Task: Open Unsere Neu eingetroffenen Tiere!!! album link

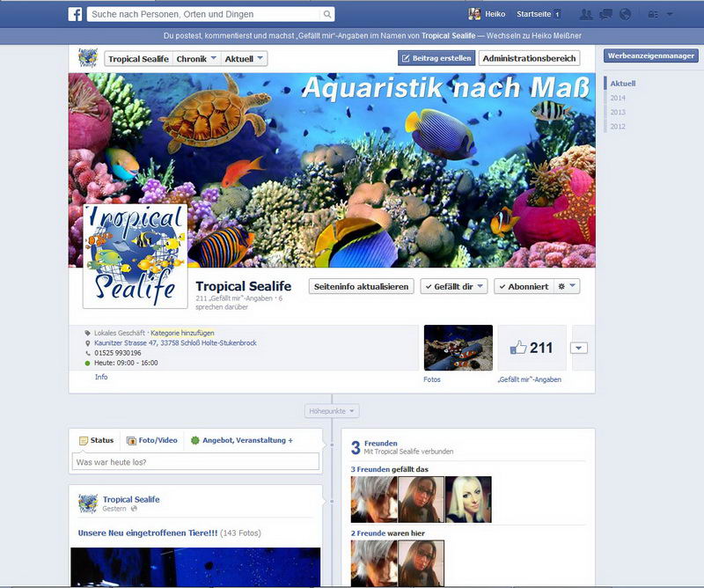Action: [148, 533]
